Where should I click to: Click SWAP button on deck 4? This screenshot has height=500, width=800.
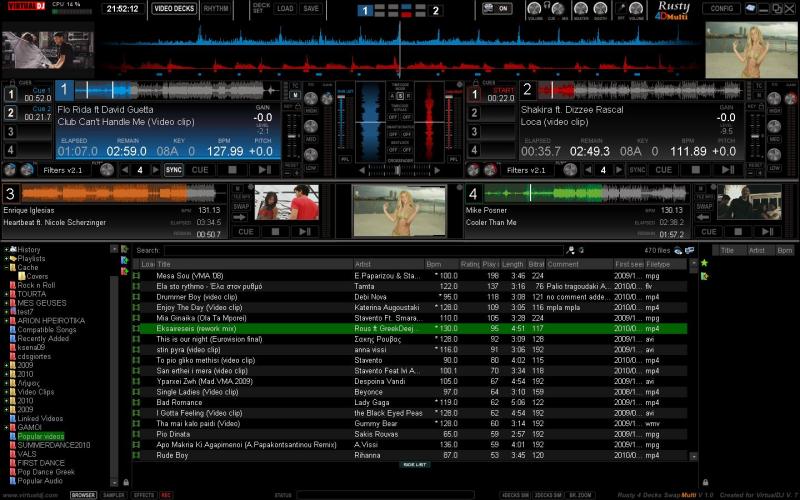pyautogui.click(x=704, y=207)
